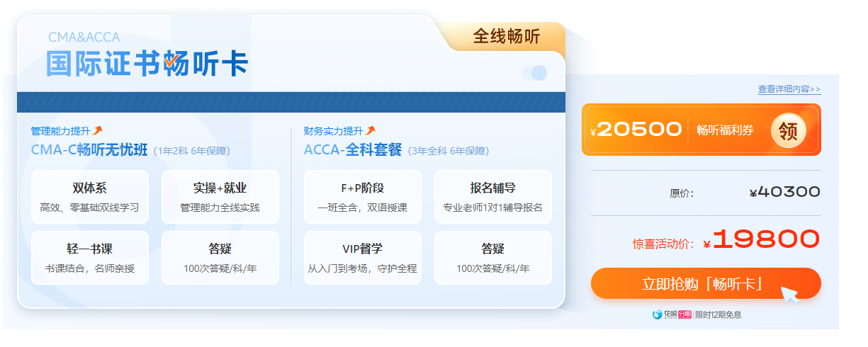The height and width of the screenshot is (347, 868).
Task: Click 国际证书畅听卡 title
Action: tap(147, 64)
